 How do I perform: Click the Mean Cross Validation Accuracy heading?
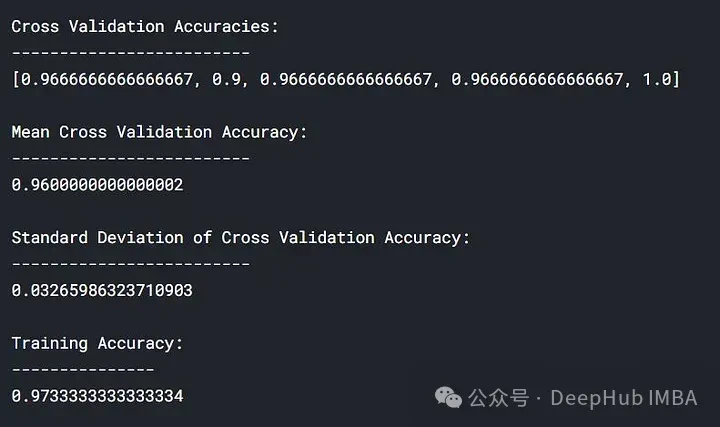(x=160, y=132)
